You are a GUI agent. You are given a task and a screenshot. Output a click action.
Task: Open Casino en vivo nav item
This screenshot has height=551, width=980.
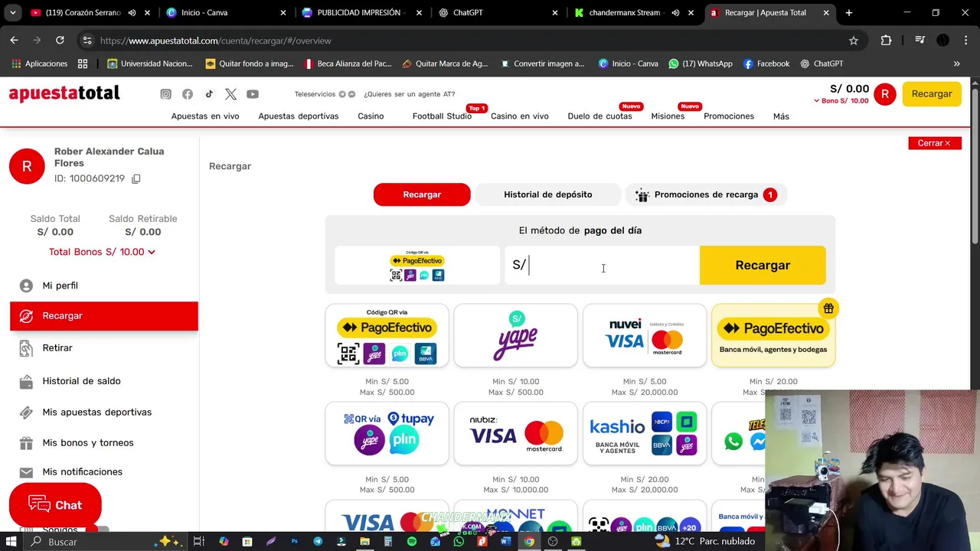tap(520, 116)
